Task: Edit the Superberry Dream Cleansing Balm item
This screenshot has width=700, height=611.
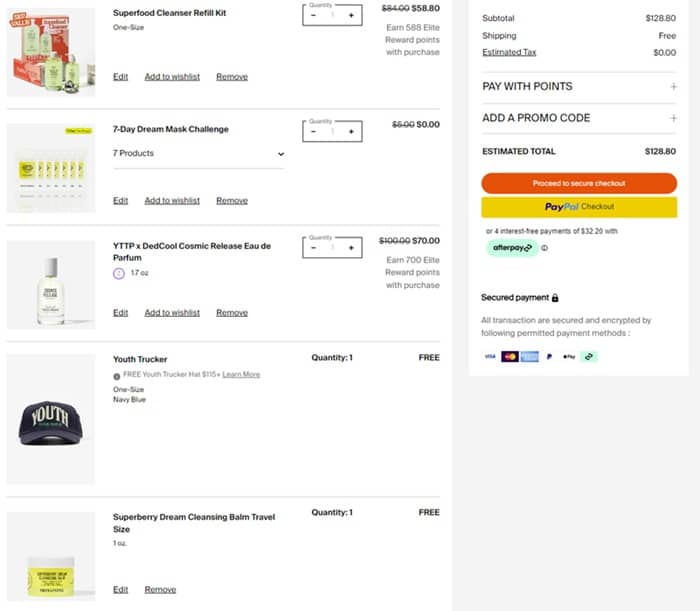Action: (x=120, y=590)
